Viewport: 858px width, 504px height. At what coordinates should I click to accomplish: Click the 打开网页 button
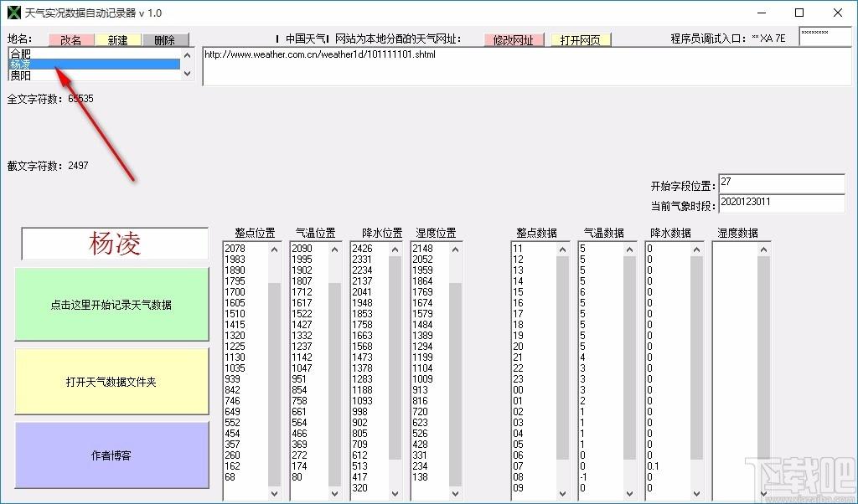click(581, 40)
